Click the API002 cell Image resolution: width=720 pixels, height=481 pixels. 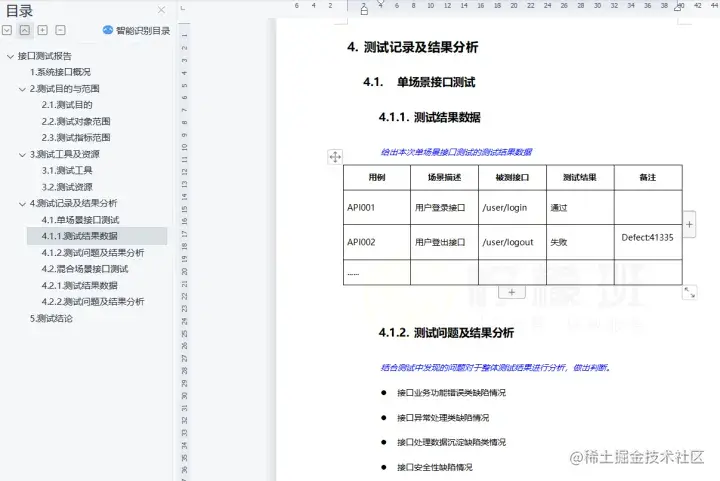point(377,242)
